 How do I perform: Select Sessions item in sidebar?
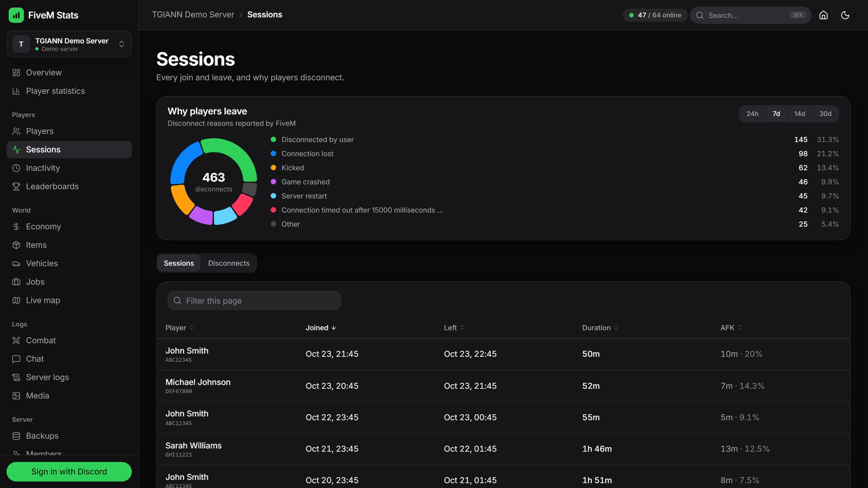[69, 150]
